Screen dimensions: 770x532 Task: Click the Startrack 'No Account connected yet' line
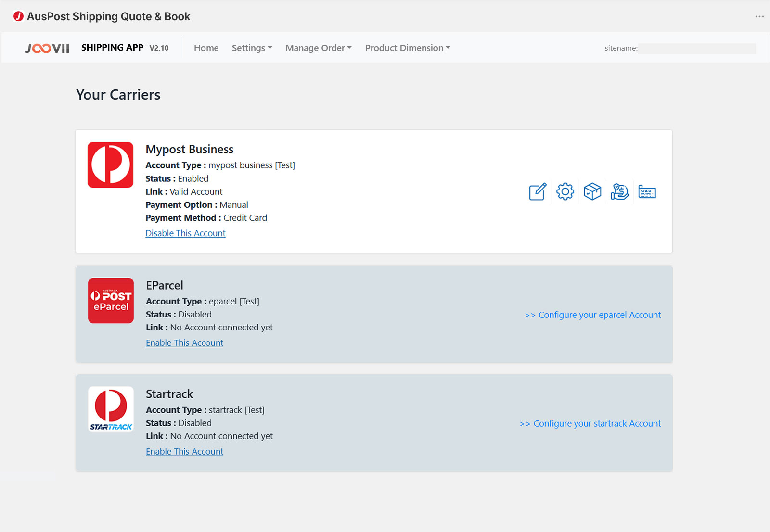point(209,436)
